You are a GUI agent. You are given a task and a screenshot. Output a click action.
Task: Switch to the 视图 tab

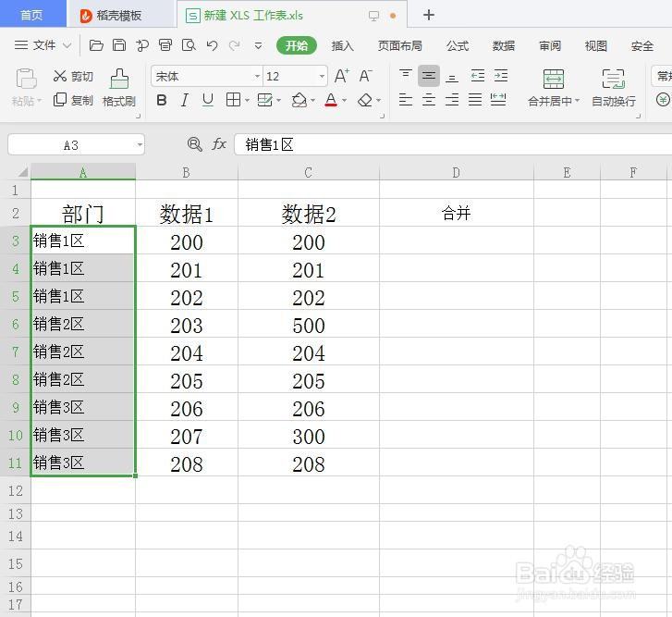(x=596, y=45)
